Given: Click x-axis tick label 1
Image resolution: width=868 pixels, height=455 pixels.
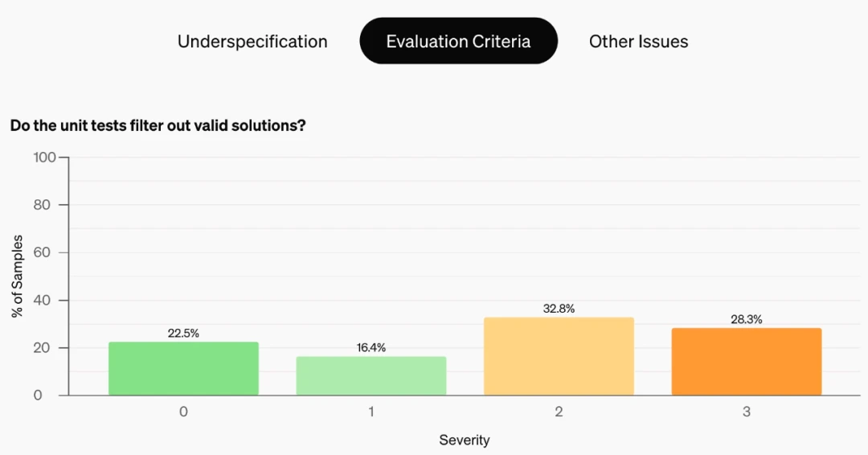Looking at the screenshot, I should [x=371, y=412].
